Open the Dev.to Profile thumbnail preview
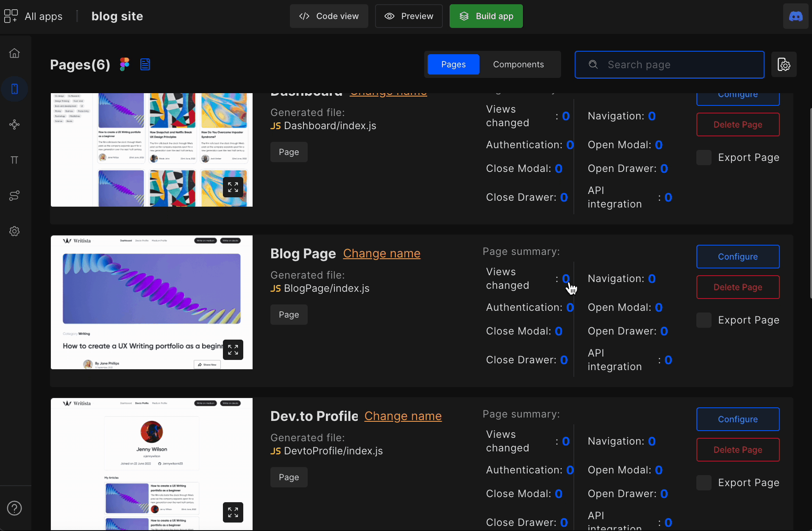 152,464
